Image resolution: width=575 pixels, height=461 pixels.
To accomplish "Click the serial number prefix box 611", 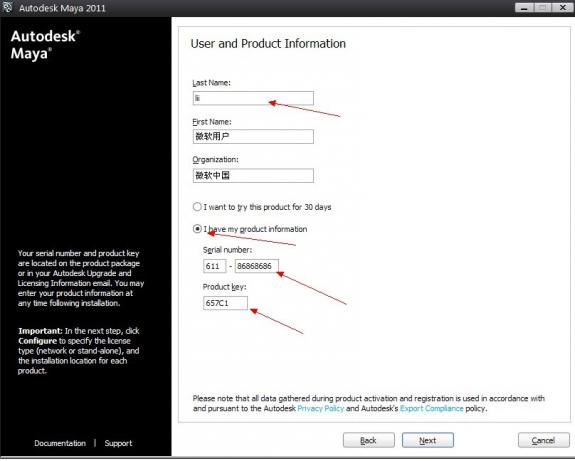I will coord(215,266).
